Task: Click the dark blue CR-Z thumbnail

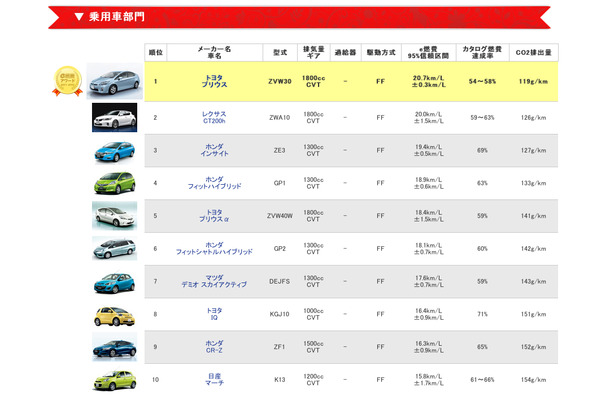Action: tap(115, 347)
